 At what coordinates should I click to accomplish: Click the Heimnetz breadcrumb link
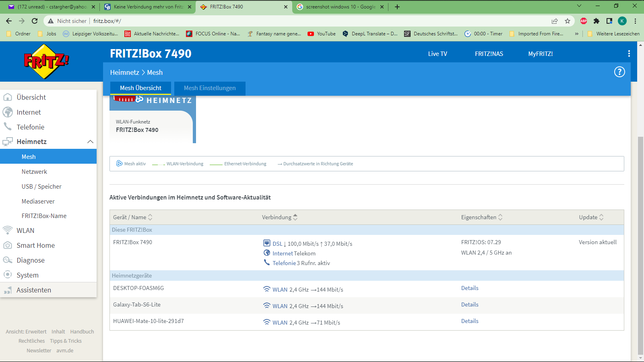tap(125, 72)
